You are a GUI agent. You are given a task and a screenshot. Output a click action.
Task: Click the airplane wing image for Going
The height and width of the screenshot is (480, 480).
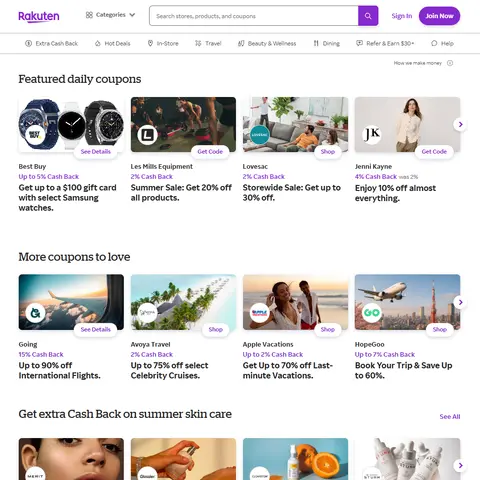click(x=71, y=302)
